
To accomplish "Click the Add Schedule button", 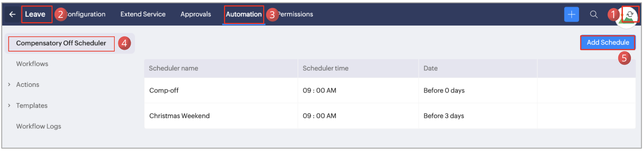I will coord(608,43).
